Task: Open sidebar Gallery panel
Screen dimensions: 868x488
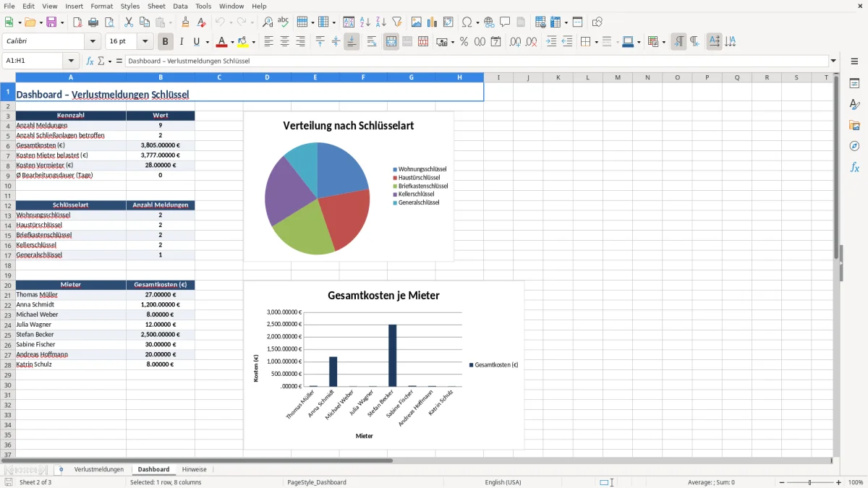Action: coord(854,126)
